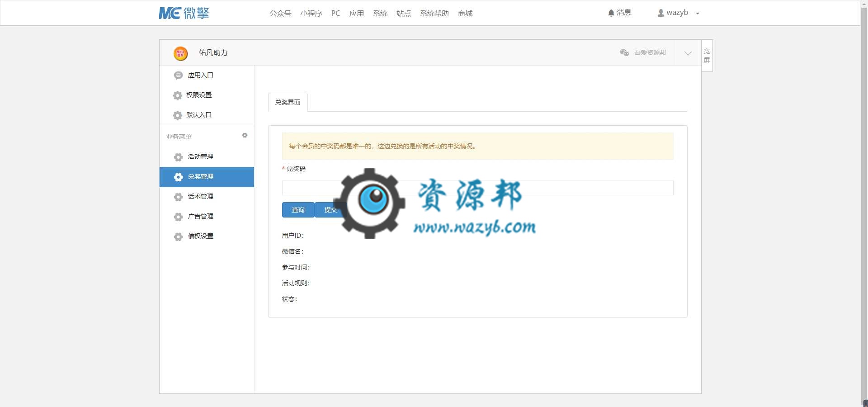Click the 活动规则: label
The height and width of the screenshot is (407, 868).
click(296, 283)
